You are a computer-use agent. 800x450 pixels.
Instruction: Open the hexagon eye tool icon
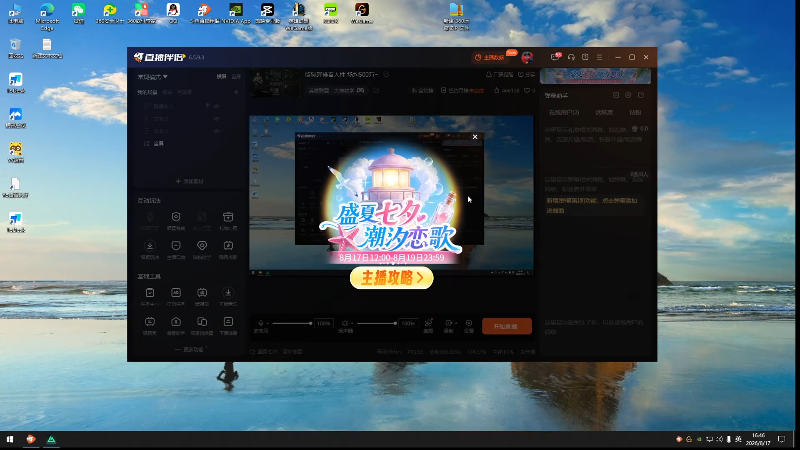(202, 246)
